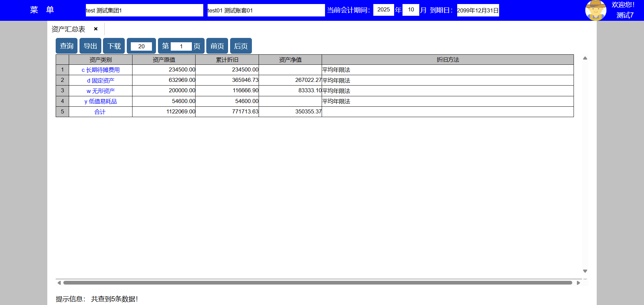Click the user avatar icon
This screenshot has width=644, height=305.
pyautogui.click(x=595, y=10)
